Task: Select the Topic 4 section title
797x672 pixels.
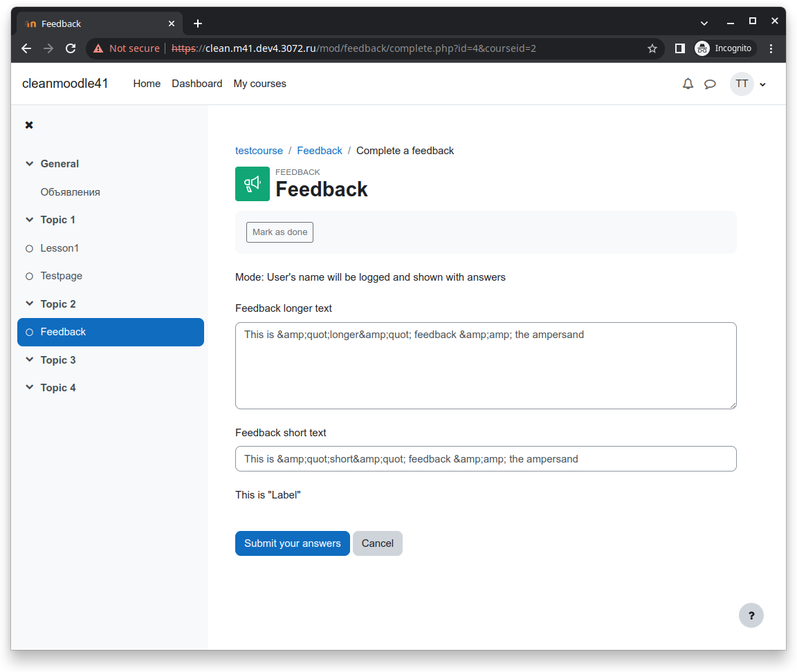Action: point(58,388)
